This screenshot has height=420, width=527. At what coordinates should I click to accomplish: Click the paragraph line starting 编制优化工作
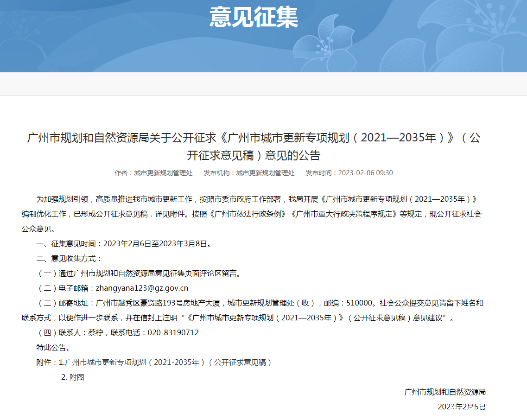(x=251, y=214)
